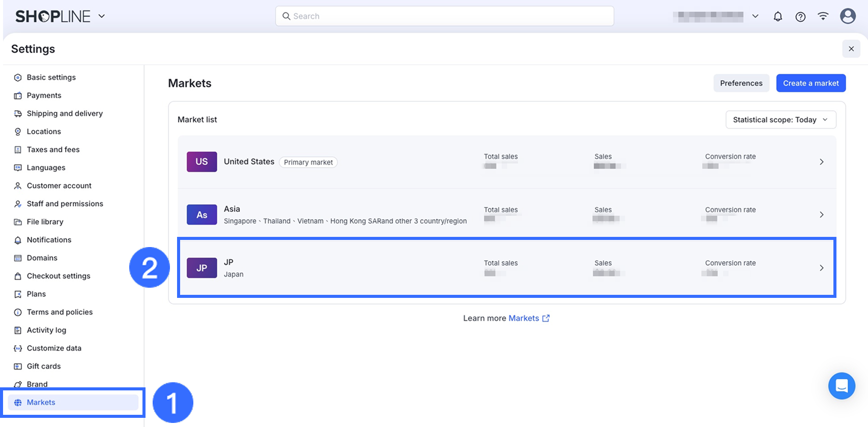868x427 pixels.
Task: Select Checkout settings in sidebar
Action: point(59,276)
